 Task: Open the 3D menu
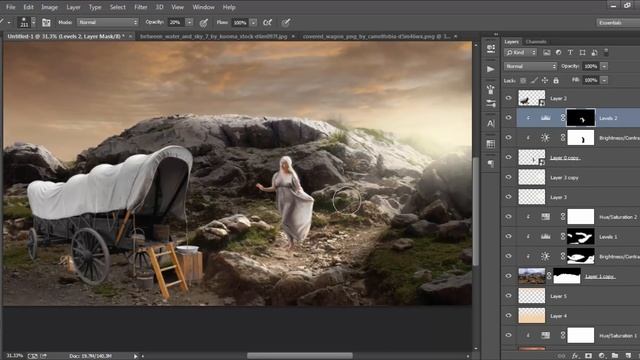tap(160, 7)
